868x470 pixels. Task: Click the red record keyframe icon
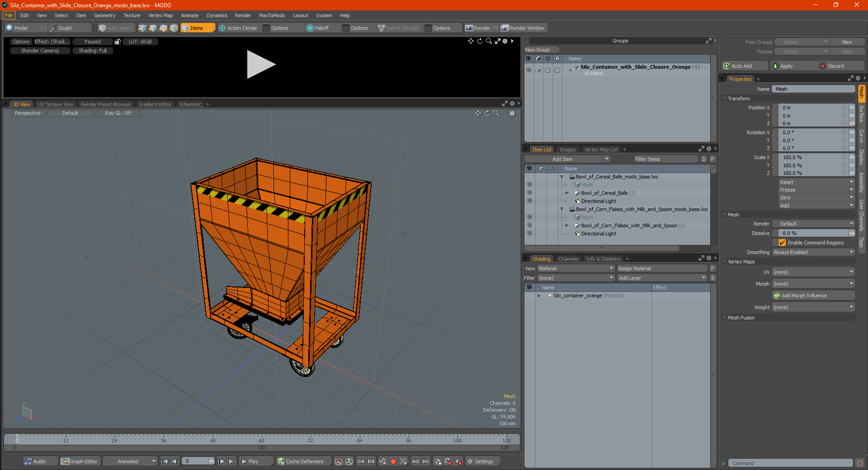click(393, 461)
